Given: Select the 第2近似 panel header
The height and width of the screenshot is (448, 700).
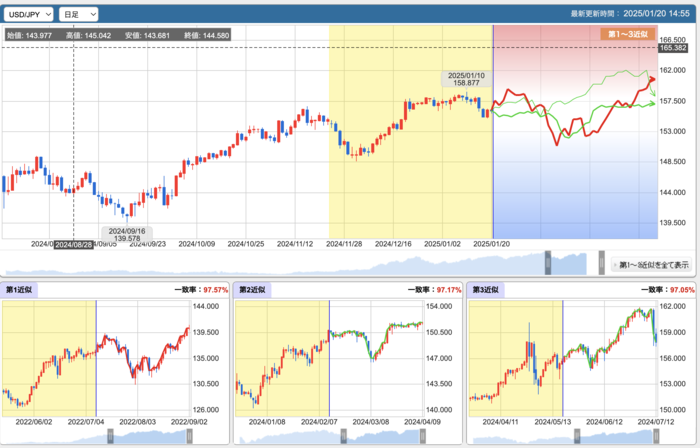Looking at the screenshot, I should click(x=252, y=289).
